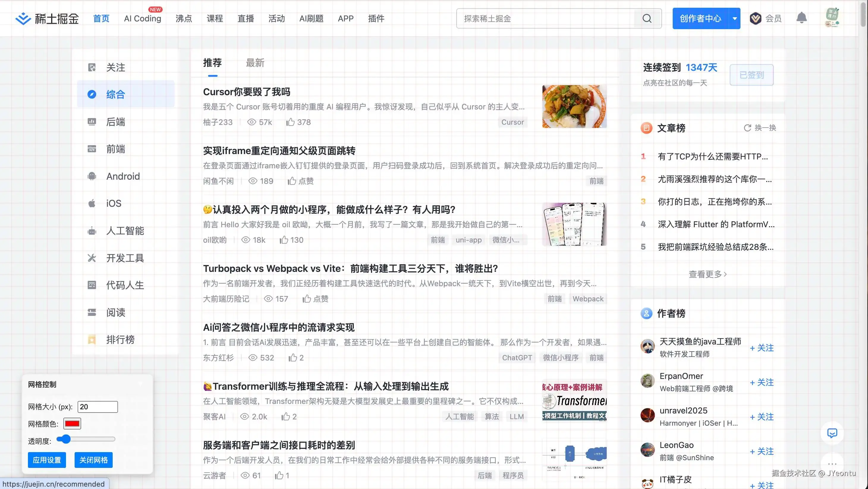This screenshot has height=489, width=868.
Task: Click the user avatar in header
Action: point(832,18)
